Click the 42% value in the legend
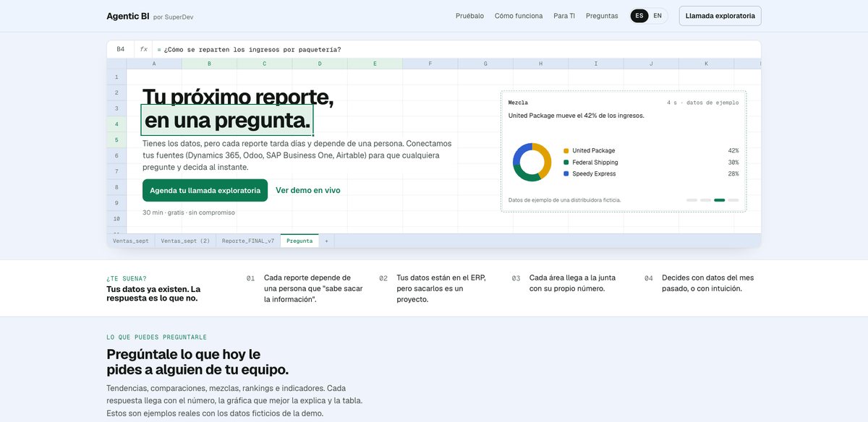 click(x=733, y=150)
